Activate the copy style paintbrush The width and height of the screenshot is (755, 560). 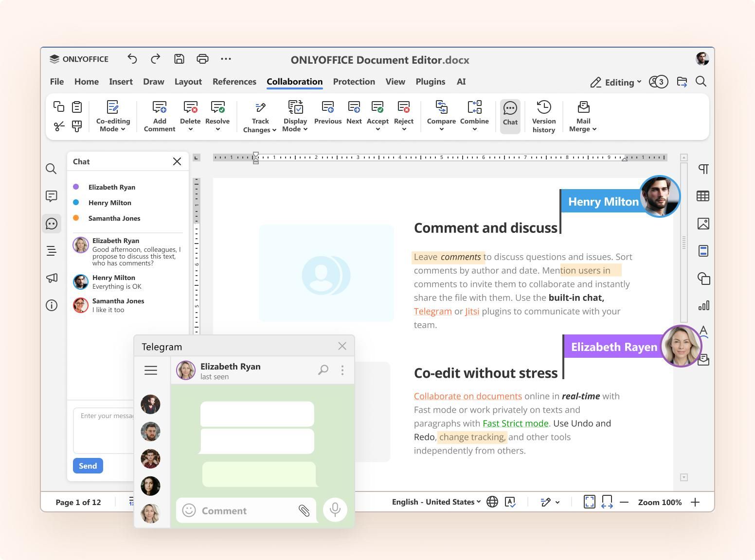(77, 126)
